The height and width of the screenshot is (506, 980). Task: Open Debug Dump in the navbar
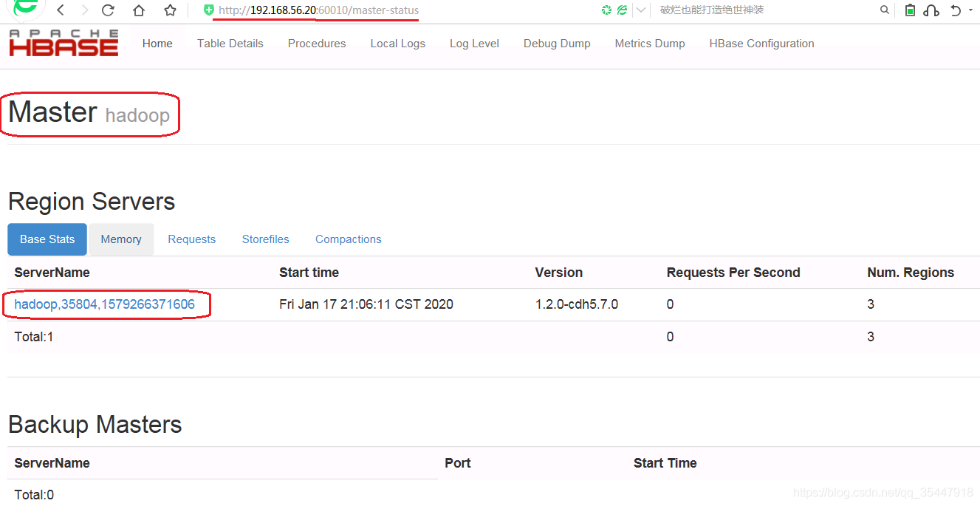[557, 44]
